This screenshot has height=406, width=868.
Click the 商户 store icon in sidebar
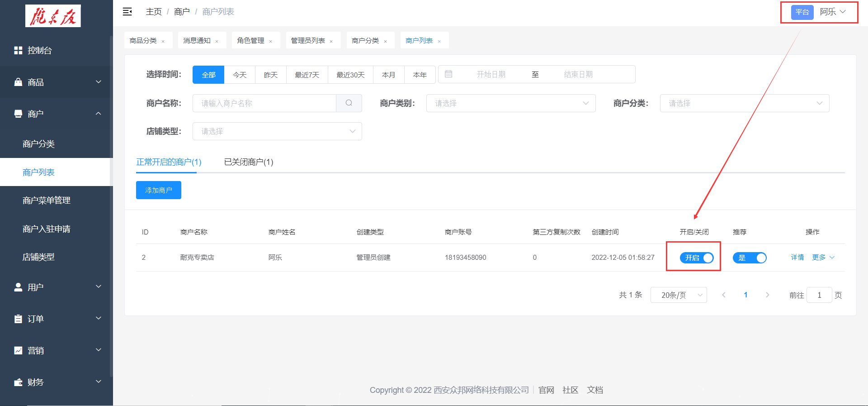18,114
